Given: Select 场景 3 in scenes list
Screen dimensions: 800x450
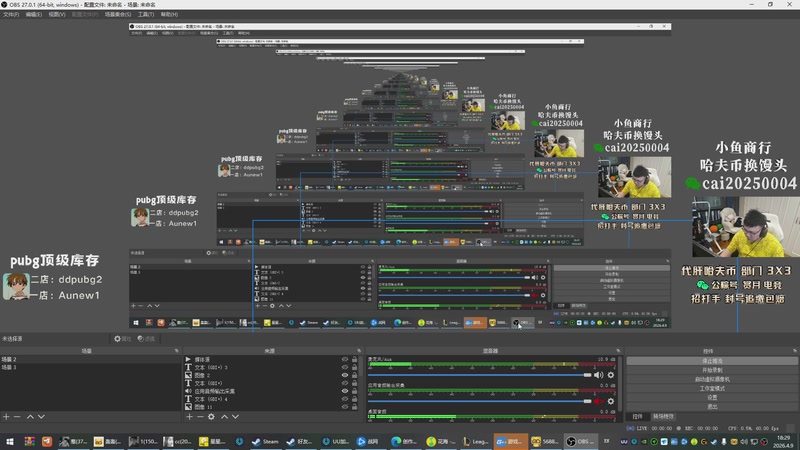Looking at the screenshot, I should pos(90,367).
